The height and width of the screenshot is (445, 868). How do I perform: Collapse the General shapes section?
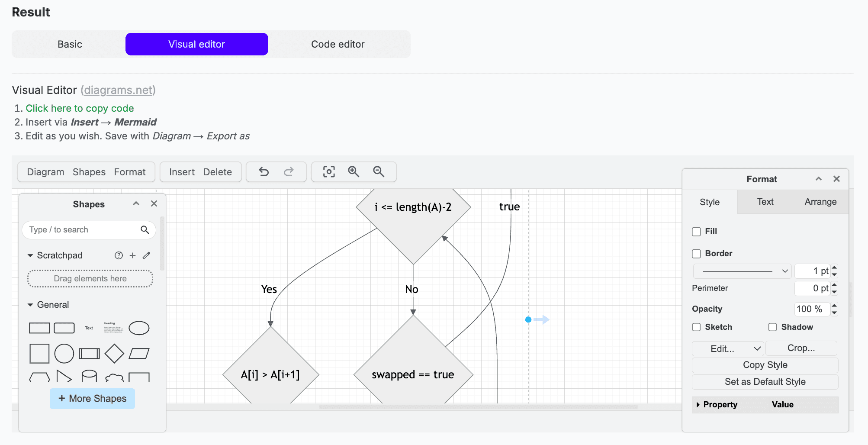(30, 305)
